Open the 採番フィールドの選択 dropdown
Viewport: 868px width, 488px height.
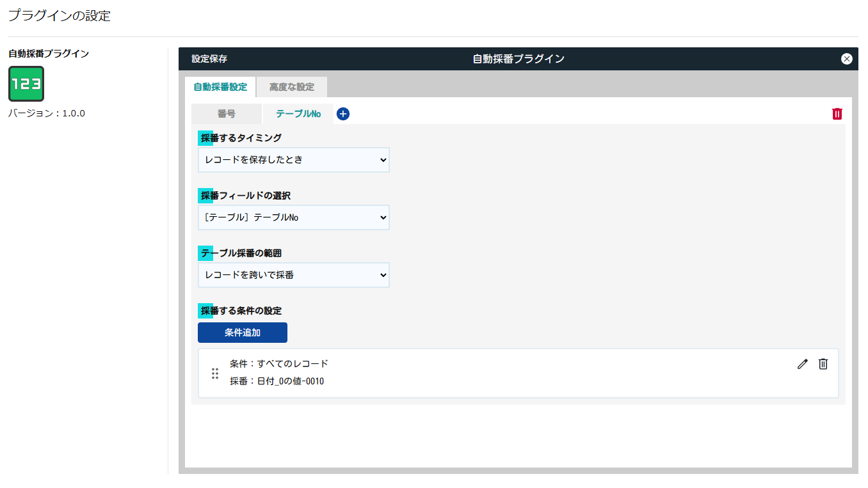pyautogui.click(x=293, y=217)
